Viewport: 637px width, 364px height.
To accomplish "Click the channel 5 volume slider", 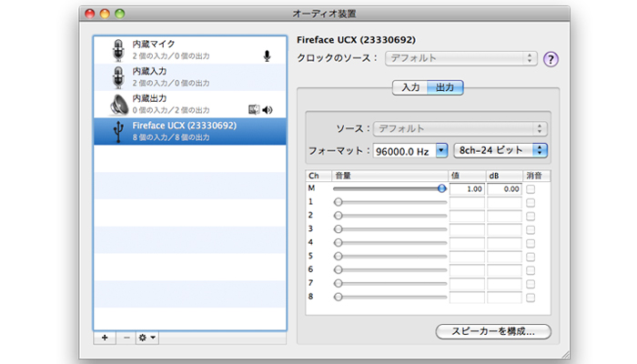I will tap(390, 257).
